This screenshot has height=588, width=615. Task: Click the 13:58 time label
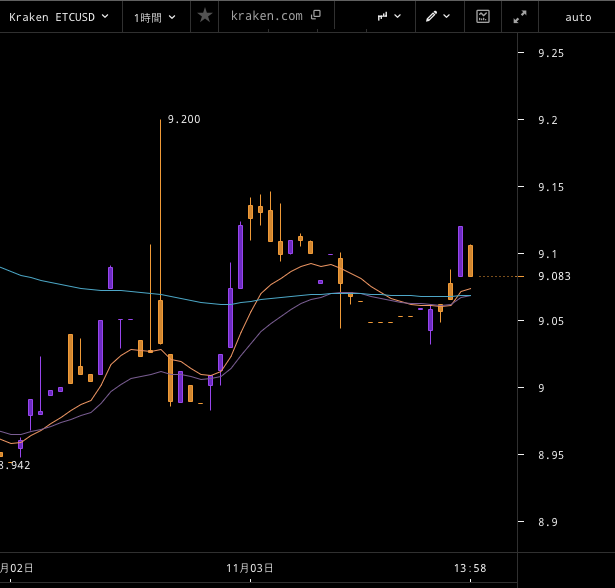click(x=470, y=568)
